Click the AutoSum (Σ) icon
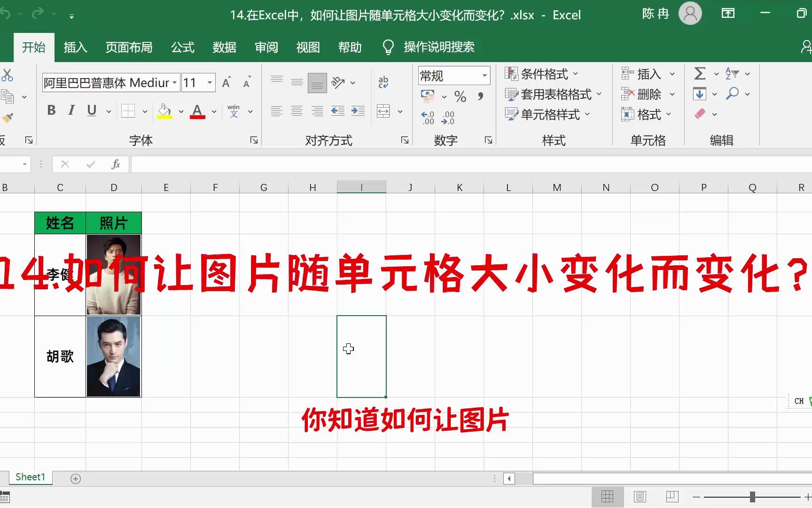812x508 pixels. point(700,74)
